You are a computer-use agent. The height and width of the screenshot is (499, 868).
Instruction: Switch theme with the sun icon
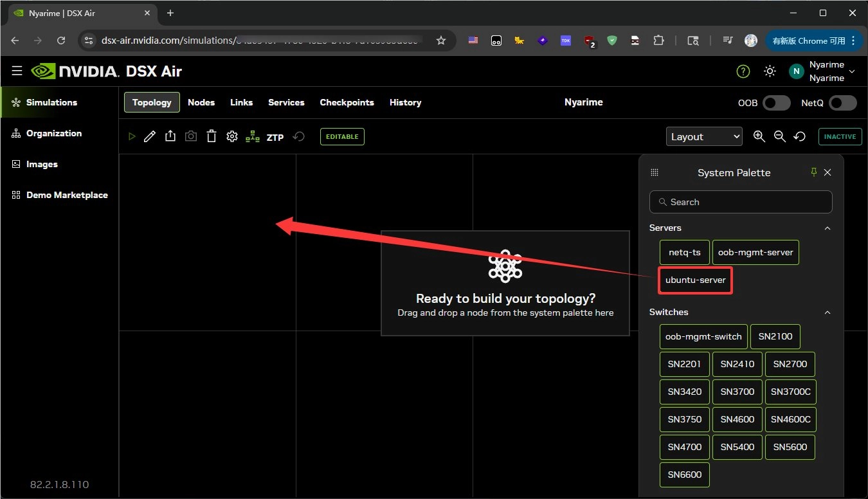tap(770, 71)
